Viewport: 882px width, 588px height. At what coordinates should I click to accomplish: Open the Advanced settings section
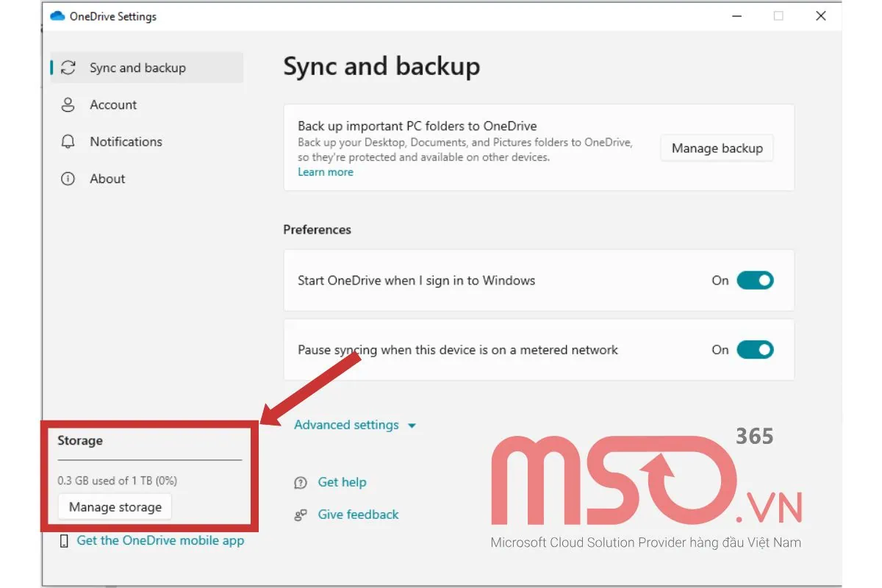pyautogui.click(x=346, y=425)
